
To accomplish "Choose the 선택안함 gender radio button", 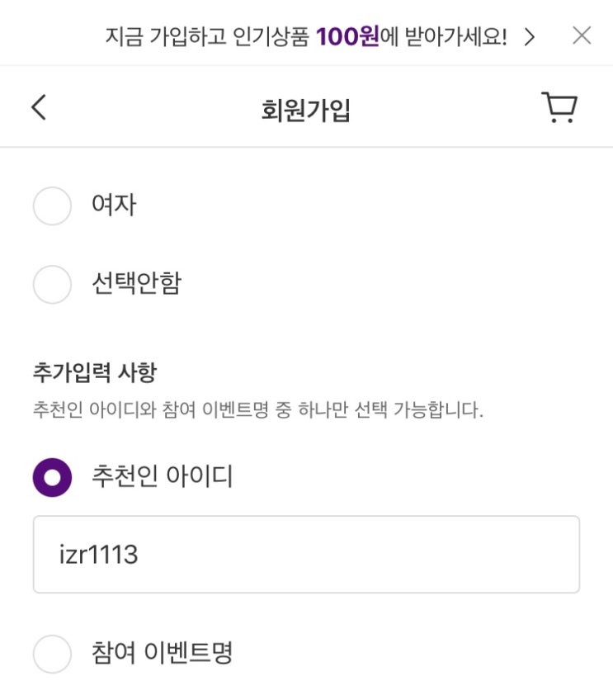I will (x=52, y=285).
